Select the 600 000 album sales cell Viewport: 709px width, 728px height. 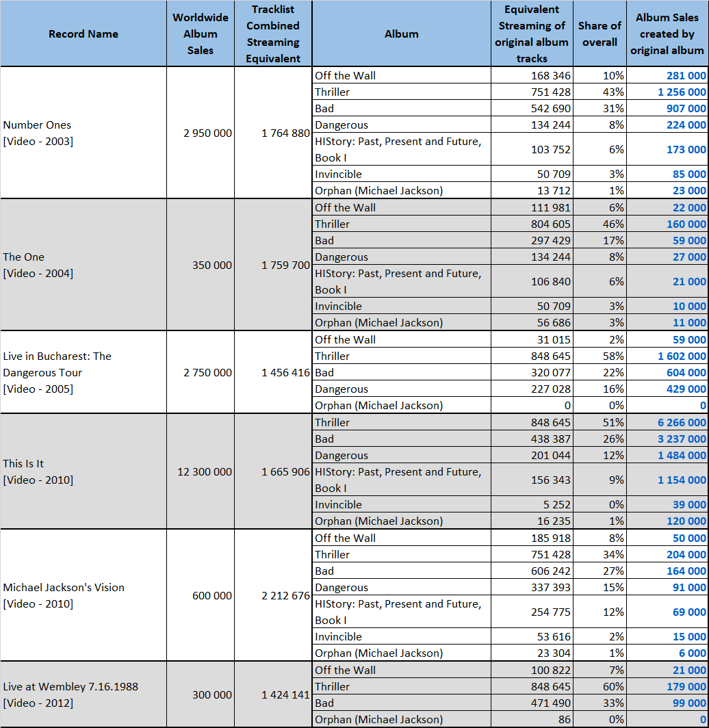pos(201,595)
